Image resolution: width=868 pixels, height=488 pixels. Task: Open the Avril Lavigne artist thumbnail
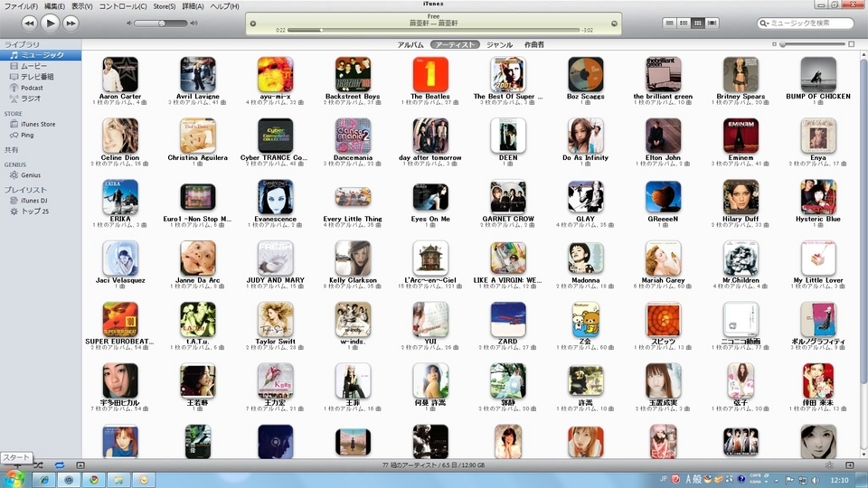click(198, 74)
